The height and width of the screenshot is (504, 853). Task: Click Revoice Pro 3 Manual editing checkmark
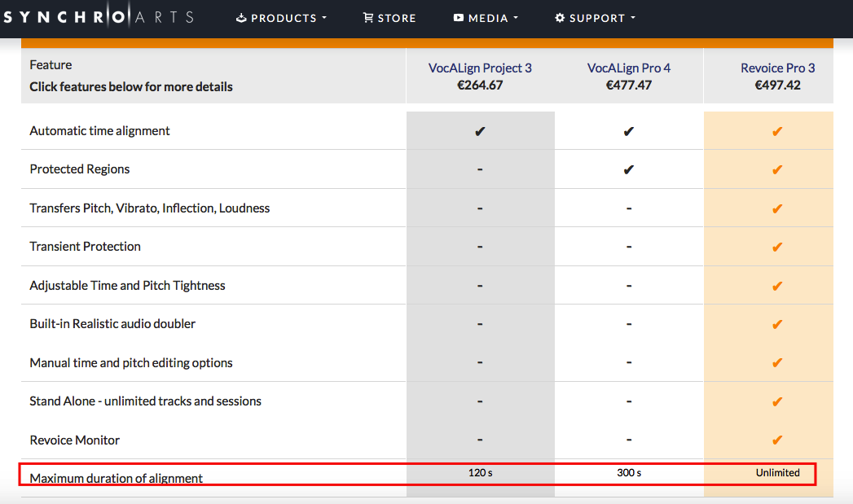[777, 362]
